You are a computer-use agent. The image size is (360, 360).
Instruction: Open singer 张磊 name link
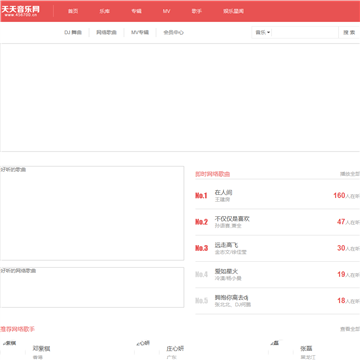tap(306, 349)
